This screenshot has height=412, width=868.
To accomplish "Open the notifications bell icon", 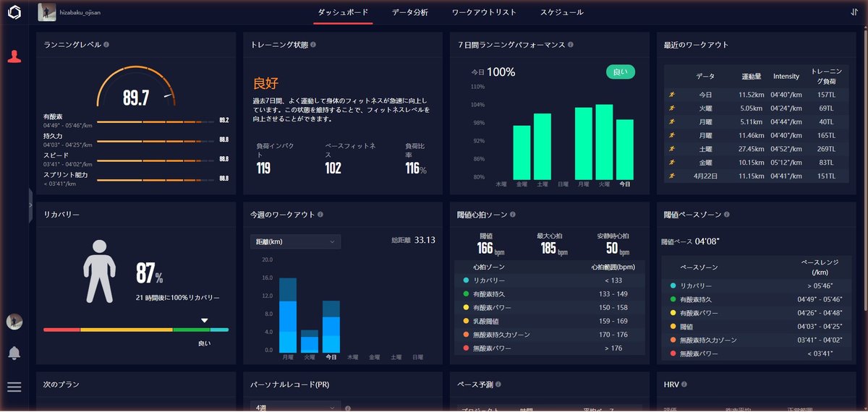I will [14, 353].
